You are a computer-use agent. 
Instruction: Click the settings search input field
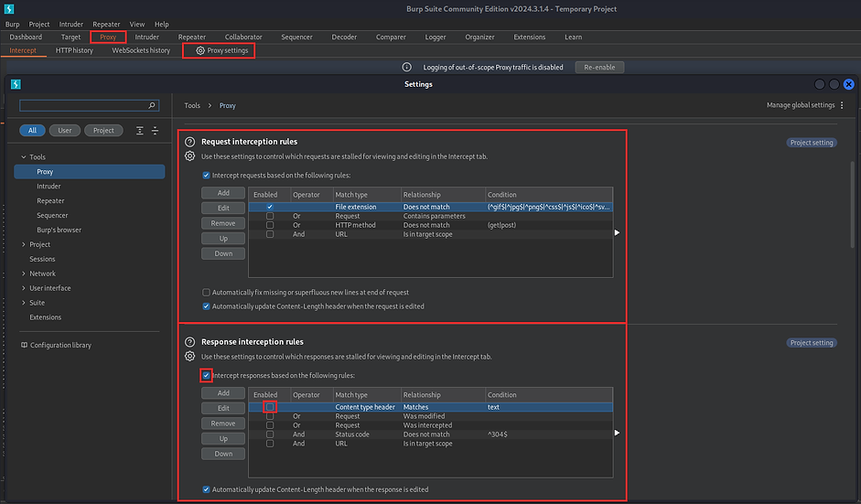(x=89, y=105)
